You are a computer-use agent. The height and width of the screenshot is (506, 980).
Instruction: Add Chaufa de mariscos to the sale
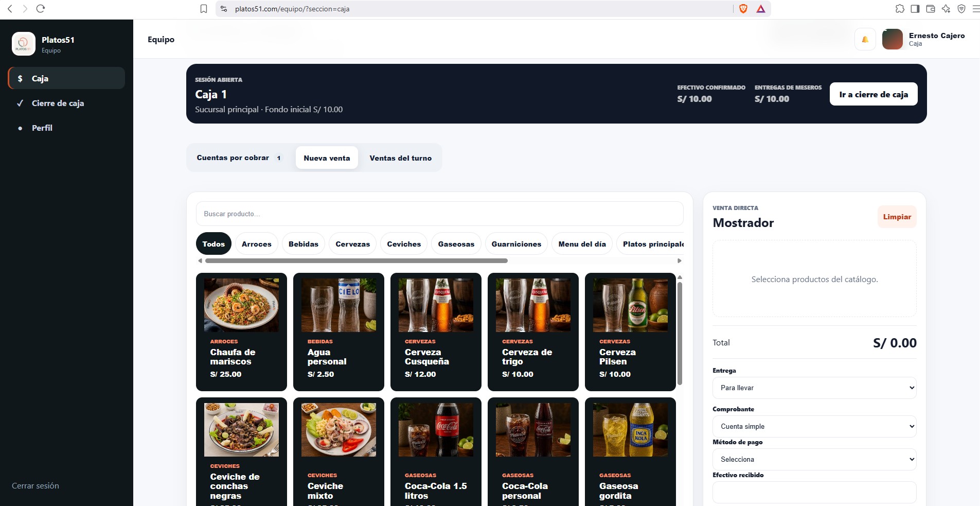pos(241,332)
